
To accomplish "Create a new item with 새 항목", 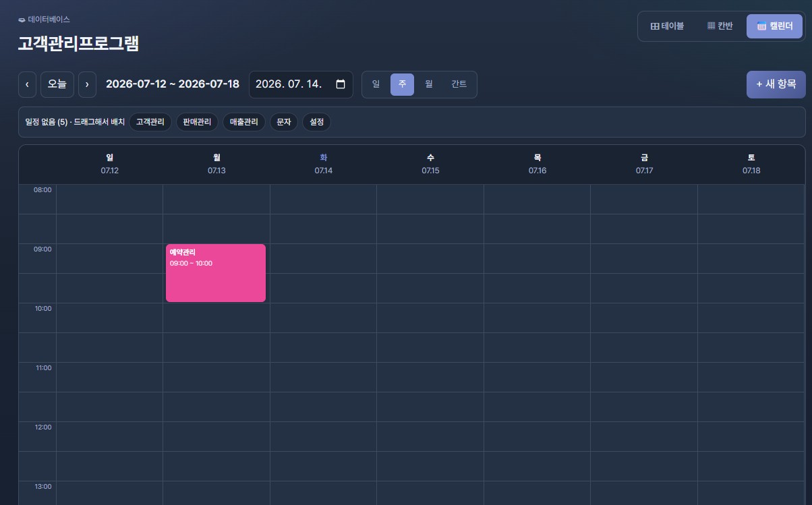I will (x=776, y=84).
